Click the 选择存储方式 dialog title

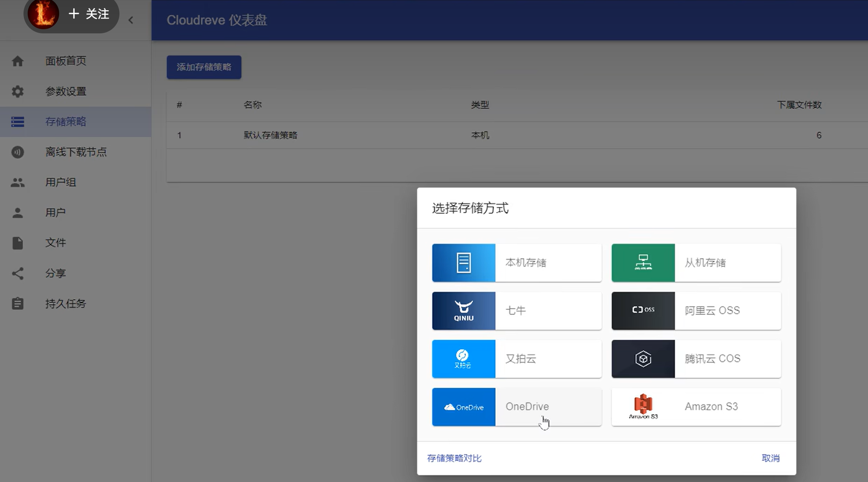point(470,208)
